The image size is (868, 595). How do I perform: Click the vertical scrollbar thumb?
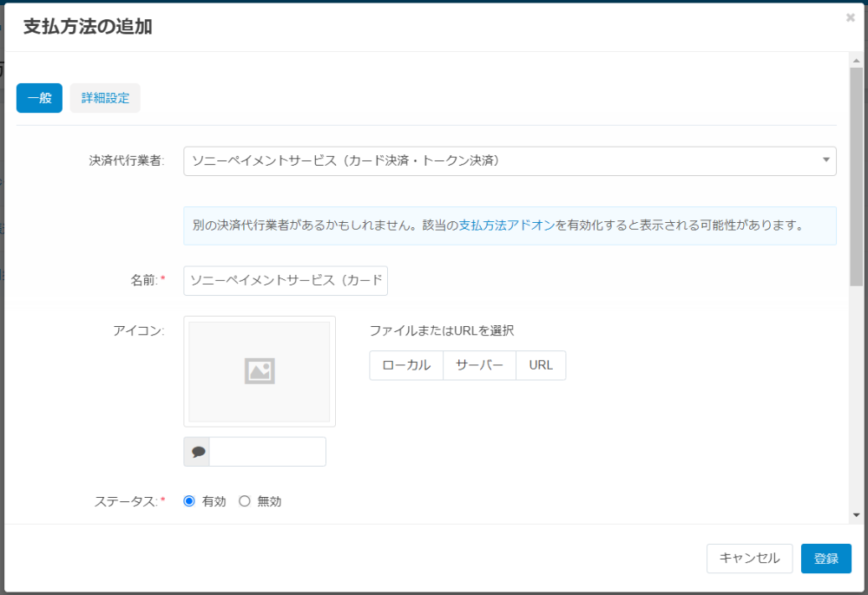coord(857,177)
